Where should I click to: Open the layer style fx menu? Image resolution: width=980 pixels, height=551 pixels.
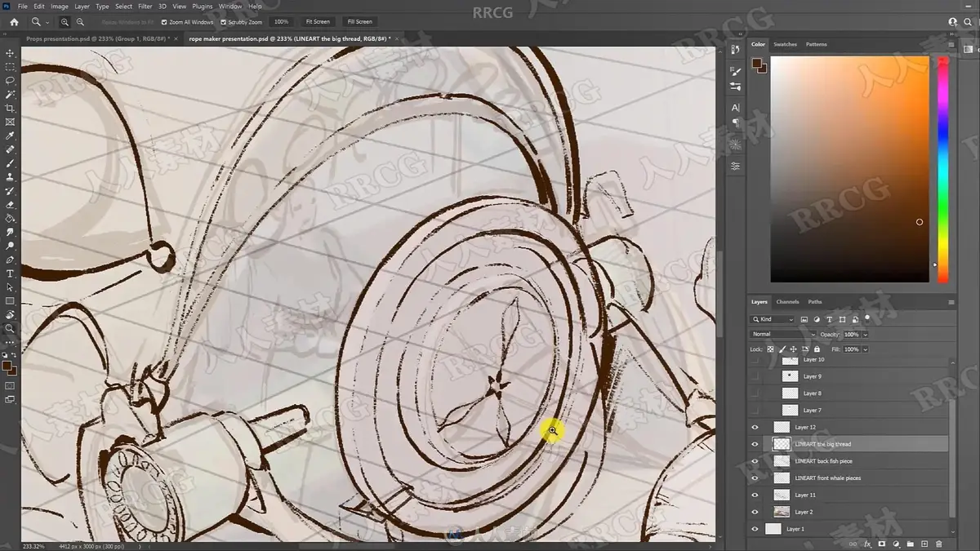pyautogui.click(x=867, y=544)
